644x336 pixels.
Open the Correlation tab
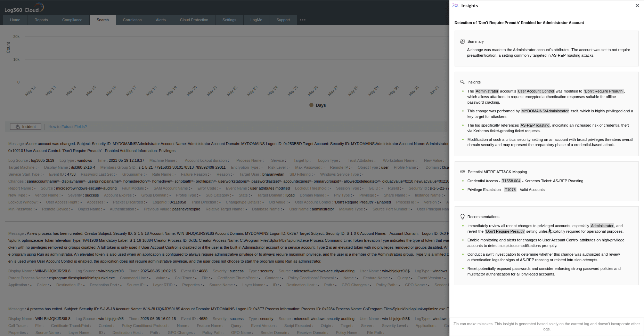click(x=132, y=20)
